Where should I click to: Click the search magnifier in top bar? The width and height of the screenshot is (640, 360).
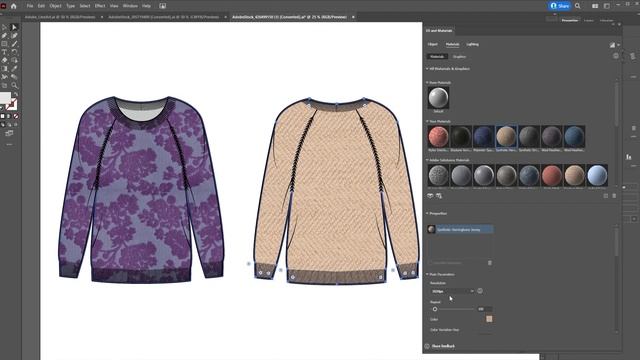(578, 6)
